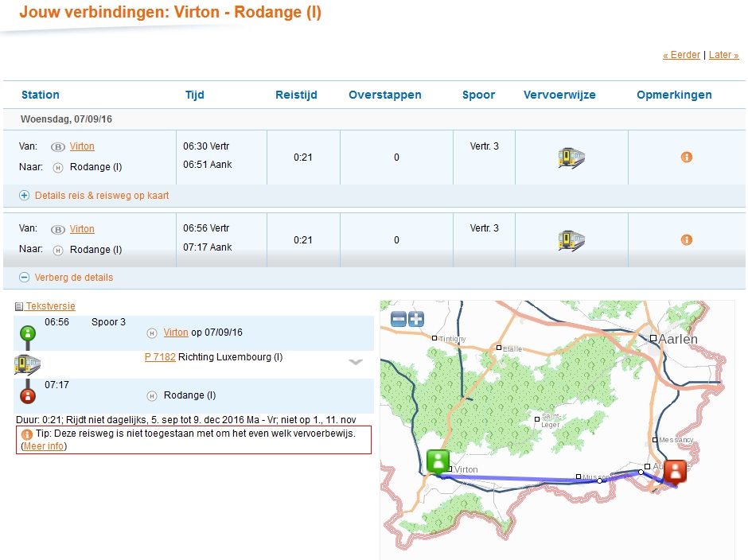This screenshot has height=560, width=748.
Task: Click the green departure marker on map
Action: (x=438, y=462)
